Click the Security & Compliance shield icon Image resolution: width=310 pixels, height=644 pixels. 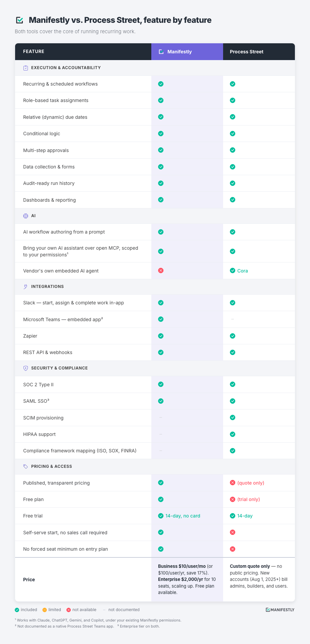[x=25, y=368]
